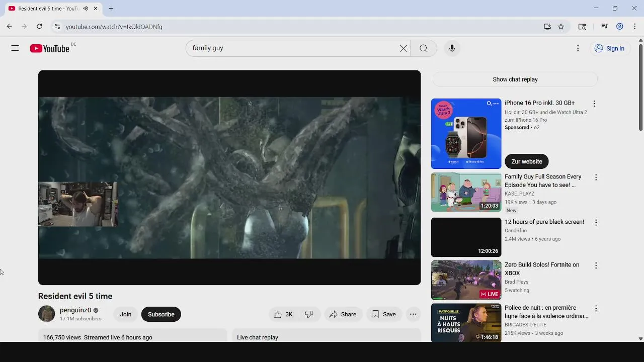Open the penguinz0 channel name link

pos(75,310)
